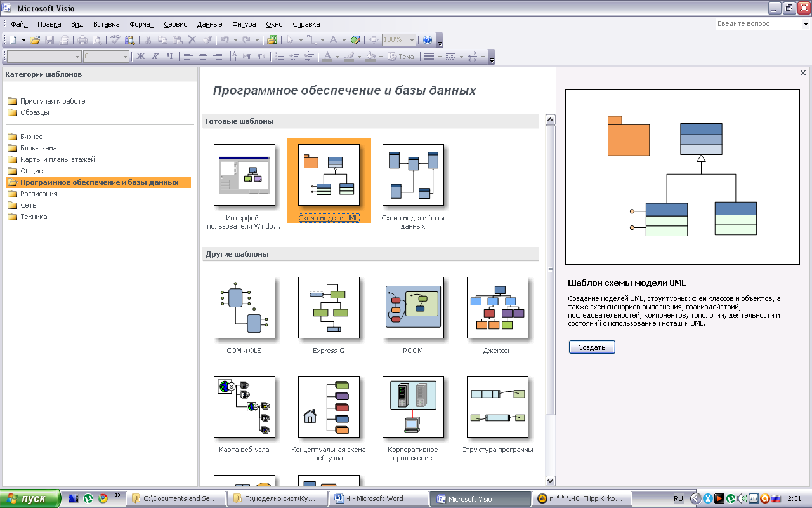Click the Redo arrow icon

tap(246, 40)
